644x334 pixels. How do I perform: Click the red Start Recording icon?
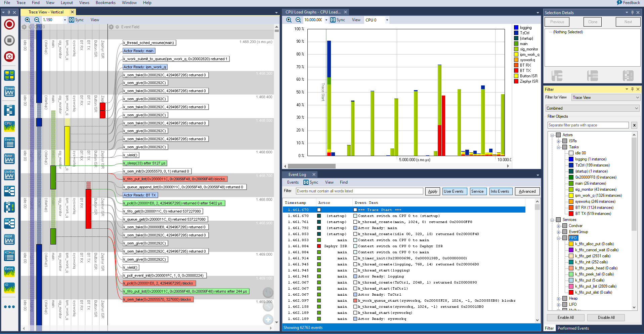[9, 24]
